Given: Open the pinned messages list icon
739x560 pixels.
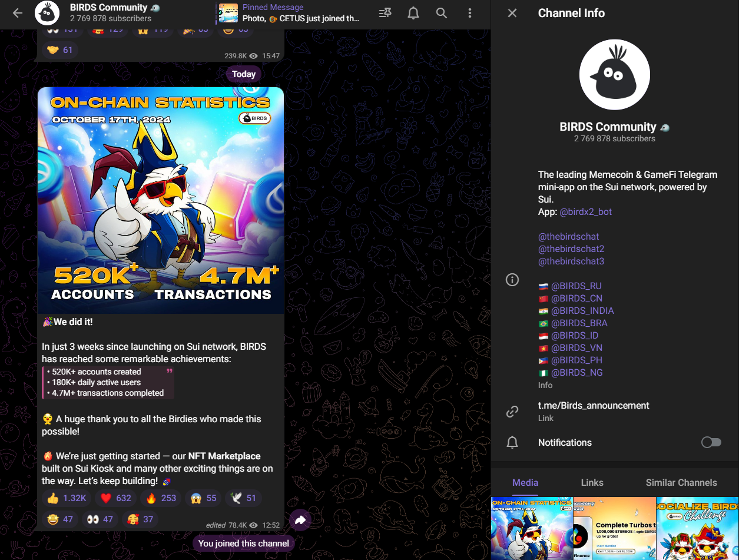Looking at the screenshot, I should [385, 13].
